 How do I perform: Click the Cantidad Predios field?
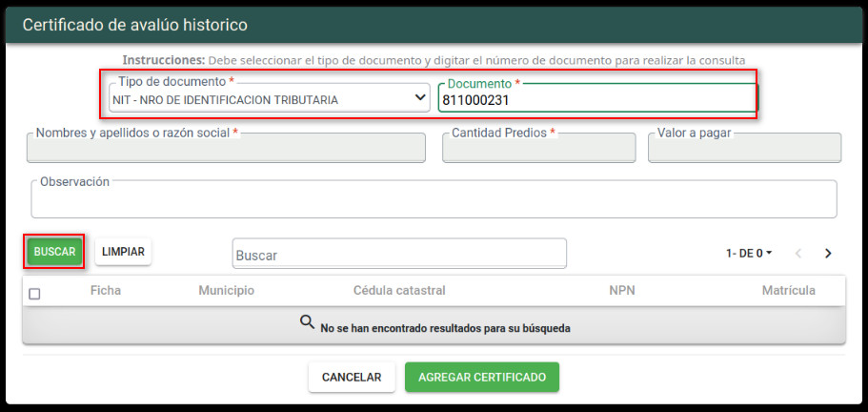[538, 147]
